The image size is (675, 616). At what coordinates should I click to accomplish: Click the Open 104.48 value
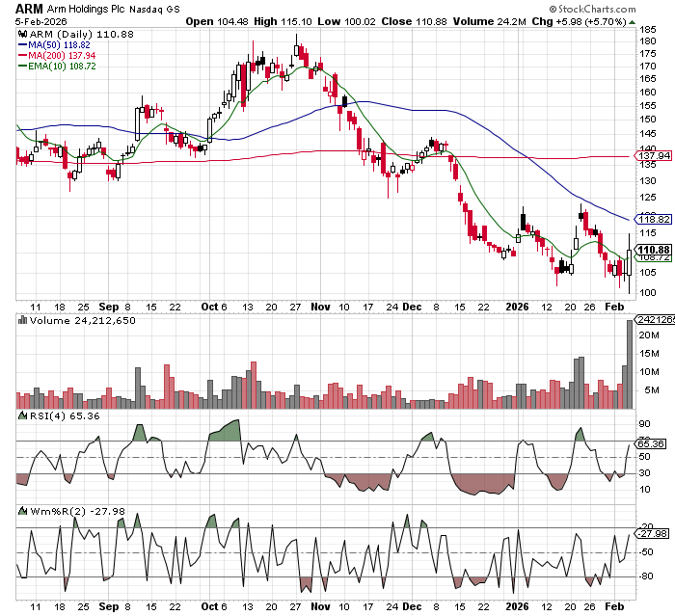217,21
